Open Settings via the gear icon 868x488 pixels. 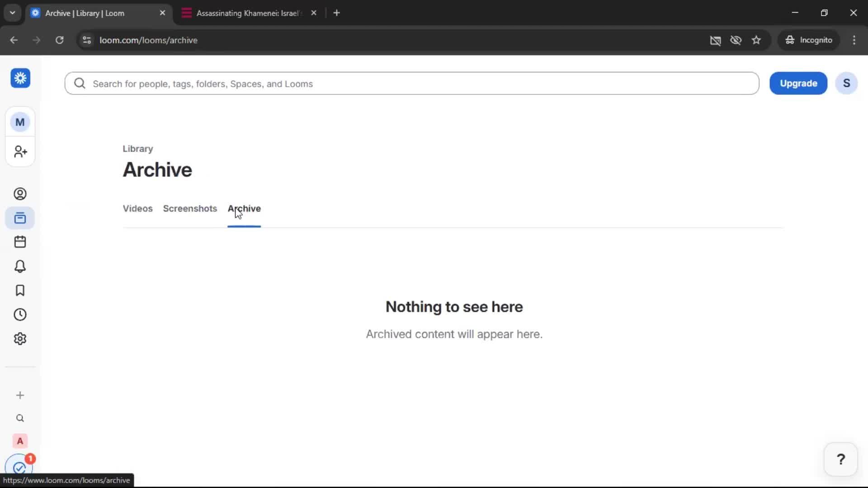tap(19, 338)
